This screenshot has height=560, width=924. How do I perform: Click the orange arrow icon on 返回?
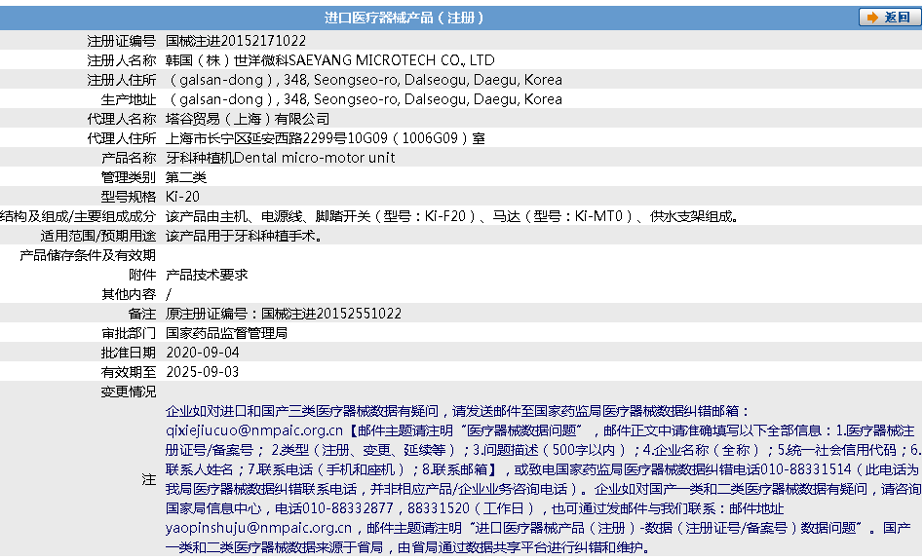click(x=872, y=18)
